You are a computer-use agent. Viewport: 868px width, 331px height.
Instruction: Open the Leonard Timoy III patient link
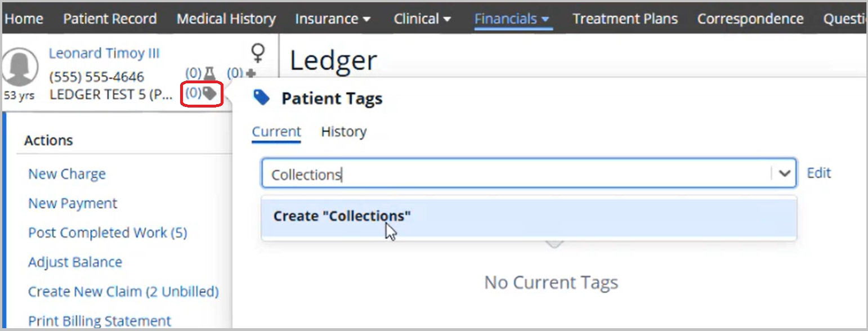[x=104, y=53]
